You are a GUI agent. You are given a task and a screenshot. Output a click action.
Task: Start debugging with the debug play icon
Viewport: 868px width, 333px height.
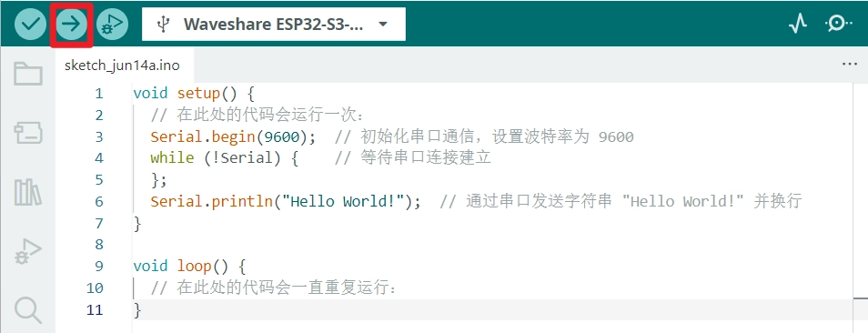click(113, 24)
